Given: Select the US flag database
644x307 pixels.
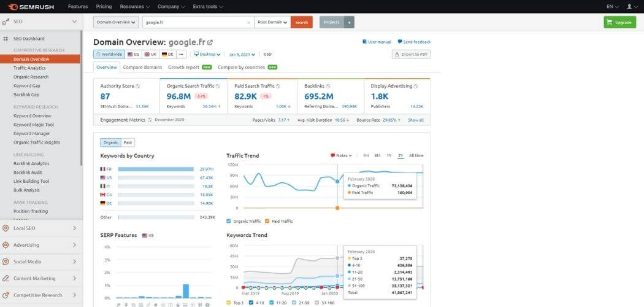Looking at the screenshot, I should [x=134, y=54].
